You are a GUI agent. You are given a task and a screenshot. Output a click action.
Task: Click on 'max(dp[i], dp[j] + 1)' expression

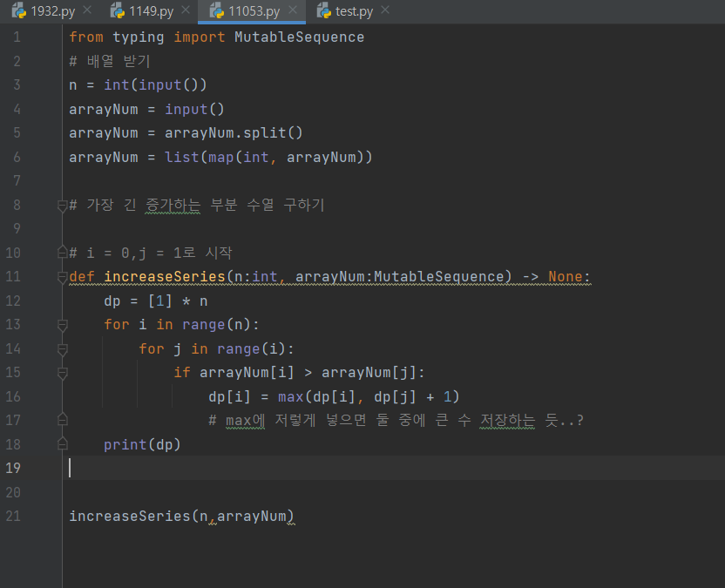pyautogui.click(x=369, y=396)
